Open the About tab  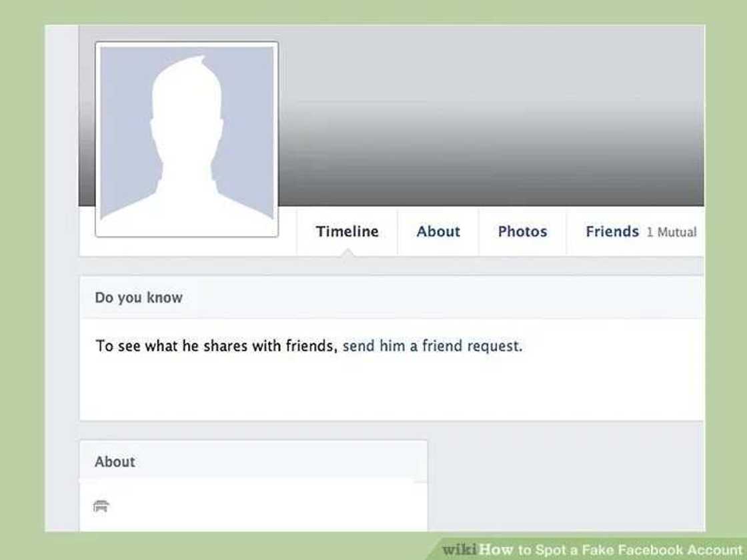click(438, 231)
